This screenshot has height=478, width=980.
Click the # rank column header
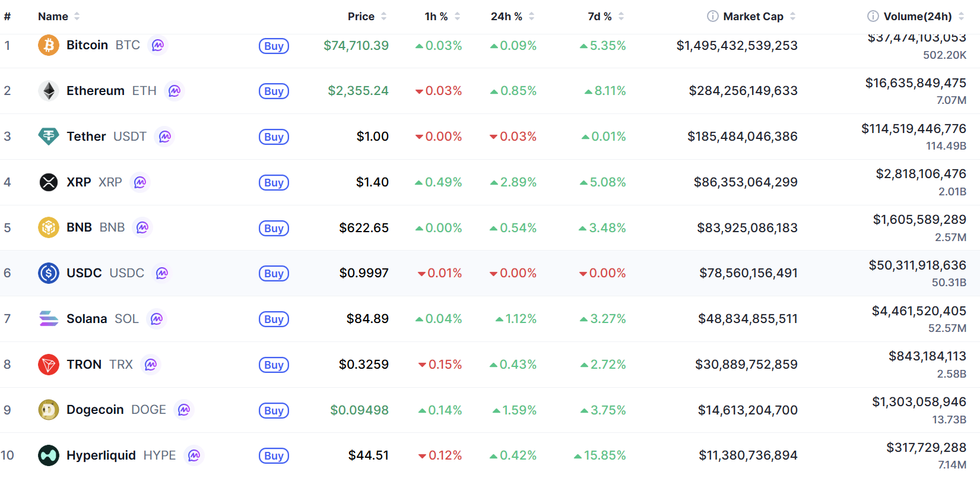(7, 17)
